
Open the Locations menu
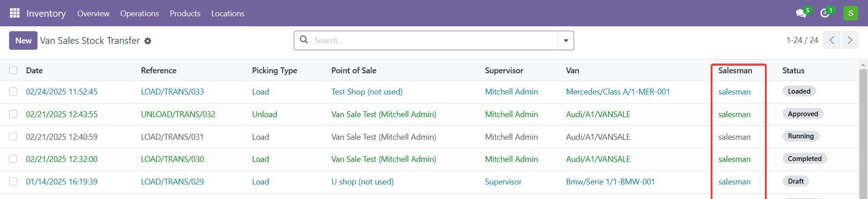tap(227, 14)
